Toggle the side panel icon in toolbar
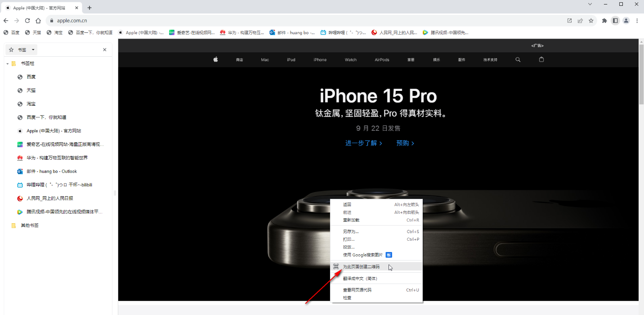The image size is (644, 315). coord(615,21)
